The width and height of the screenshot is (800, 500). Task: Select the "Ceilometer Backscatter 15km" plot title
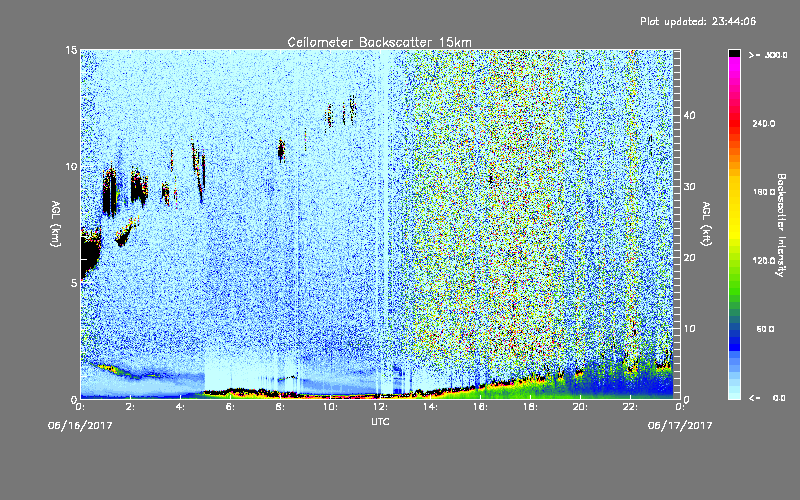click(379, 42)
